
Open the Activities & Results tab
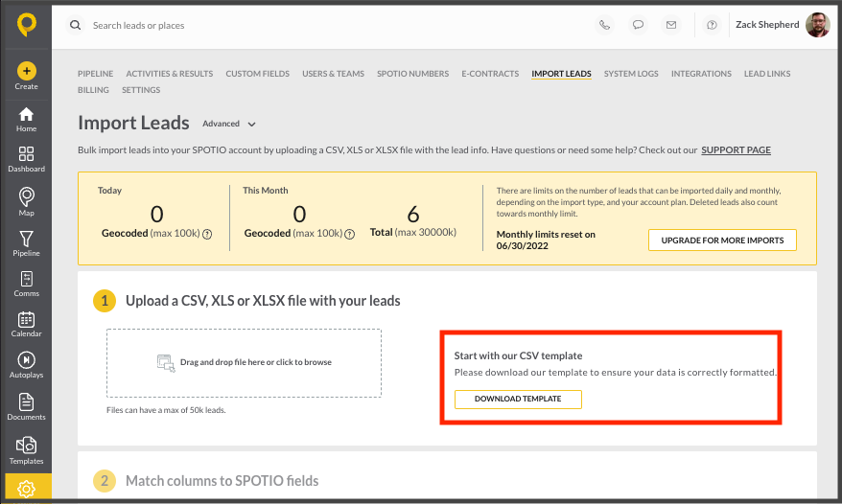(x=169, y=74)
